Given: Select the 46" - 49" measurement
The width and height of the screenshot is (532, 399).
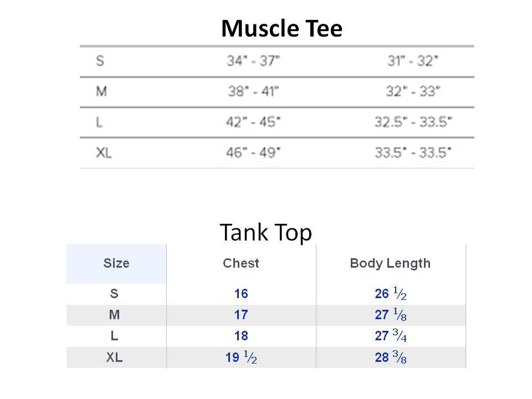Looking at the screenshot, I should [x=253, y=153].
